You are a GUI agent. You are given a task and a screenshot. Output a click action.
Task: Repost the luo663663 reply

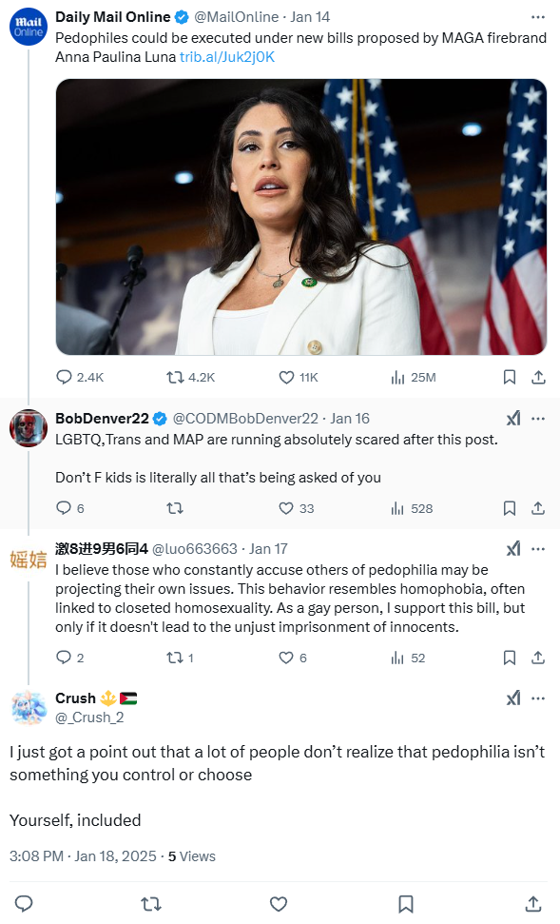click(x=181, y=658)
